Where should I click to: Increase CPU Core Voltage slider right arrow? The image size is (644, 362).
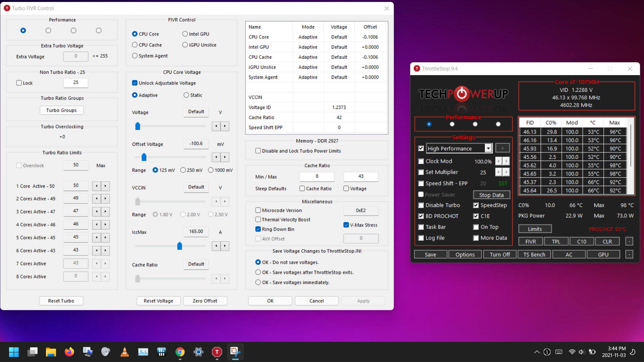click(x=225, y=126)
